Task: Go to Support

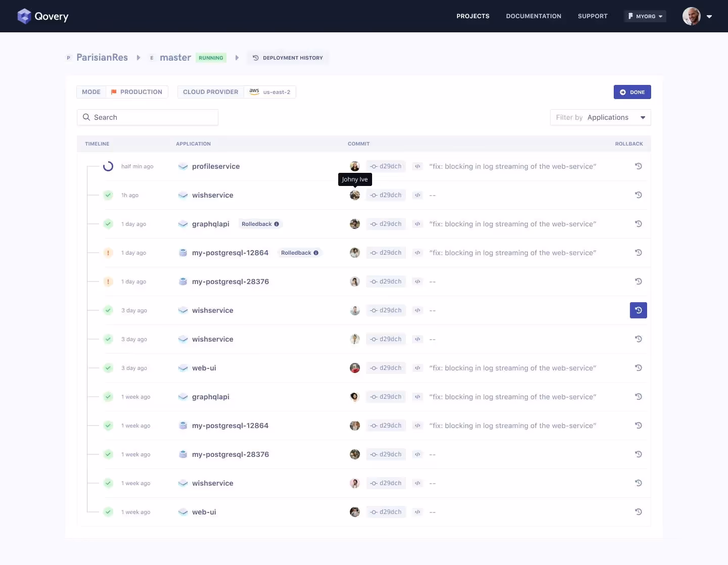Action: click(593, 16)
